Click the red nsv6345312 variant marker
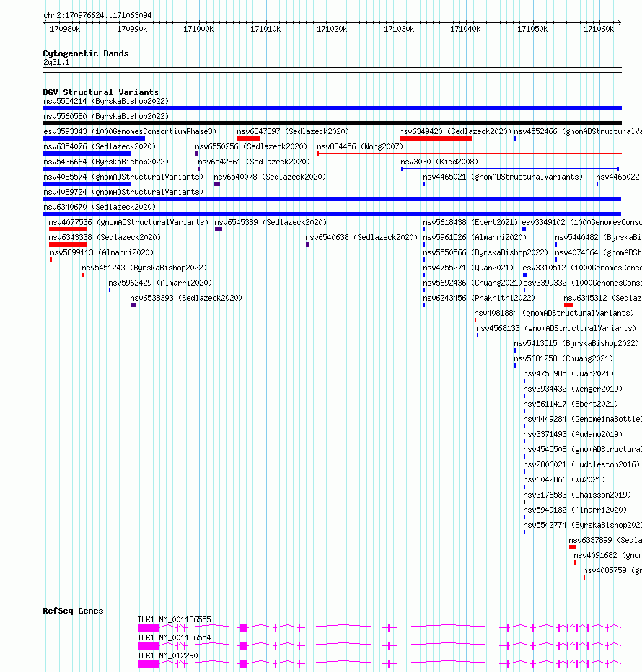Screen dimensions: 642x672 (568, 305)
